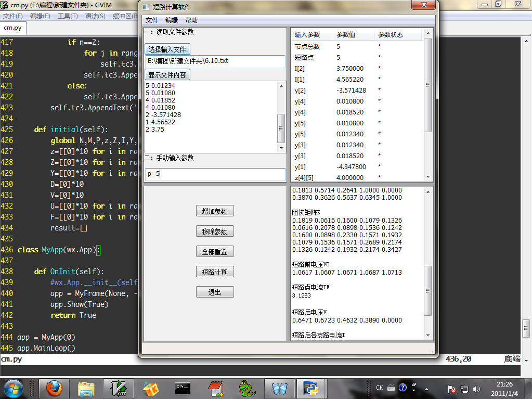The image size is (532, 399).
Task: Select 节点总数 row in parameter list
Action: 357,46
